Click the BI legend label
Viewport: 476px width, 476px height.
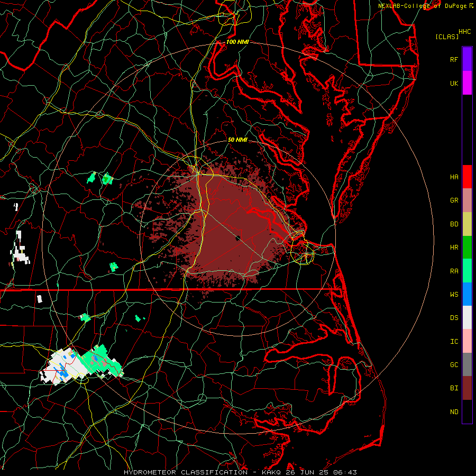[x=454, y=388]
